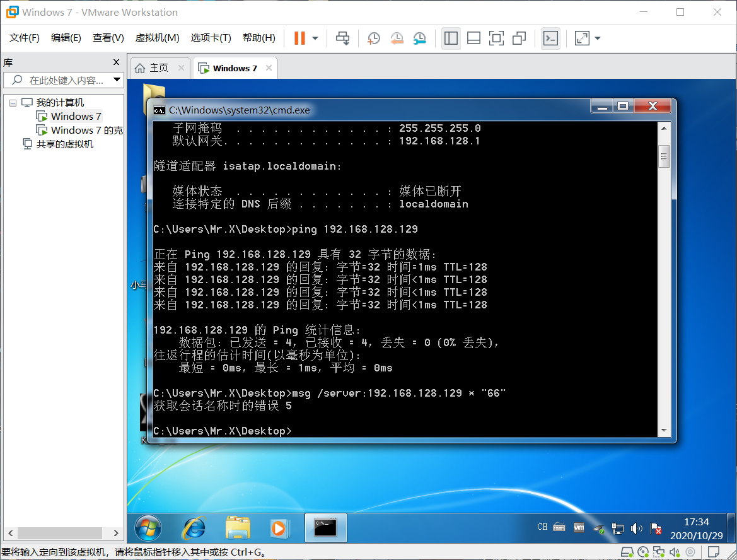The height and width of the screenshot is (560, 737).
Task: Click the guest volume speaker tray icon
Action: pos(636,528)
